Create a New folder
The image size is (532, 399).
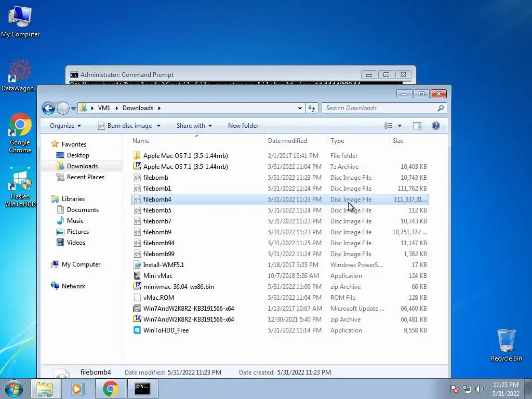[x=243, y=126]
